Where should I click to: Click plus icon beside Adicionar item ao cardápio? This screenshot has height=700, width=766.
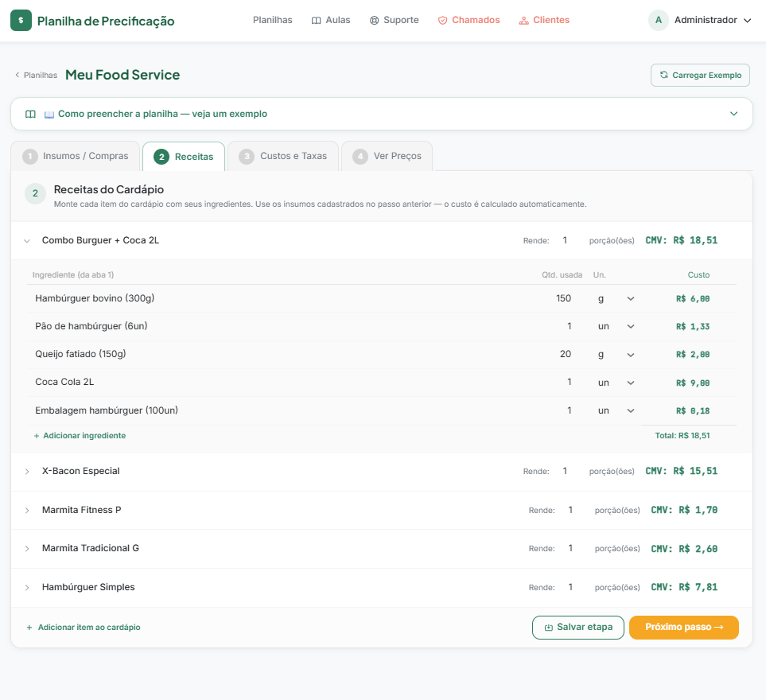pyautogui.click(x=29, y=627)
